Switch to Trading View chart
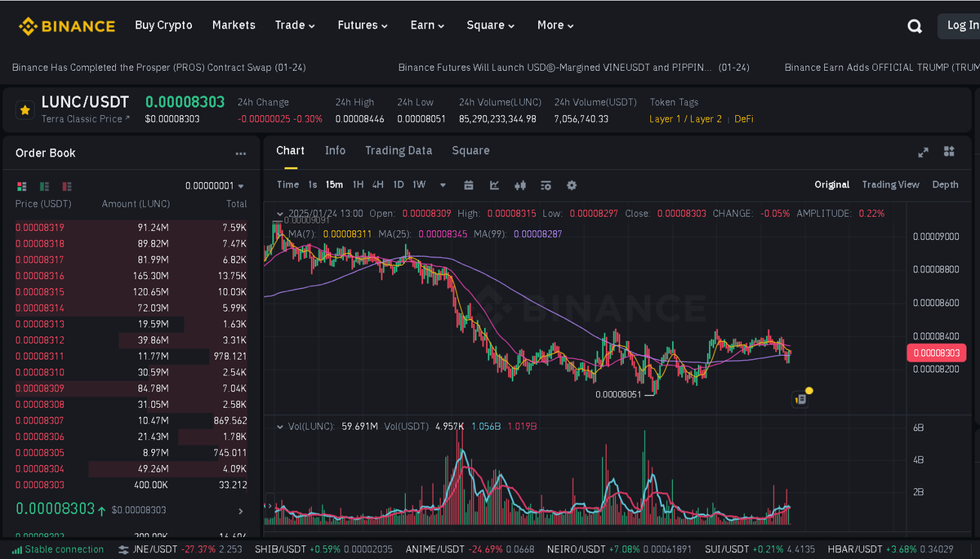 891,184
